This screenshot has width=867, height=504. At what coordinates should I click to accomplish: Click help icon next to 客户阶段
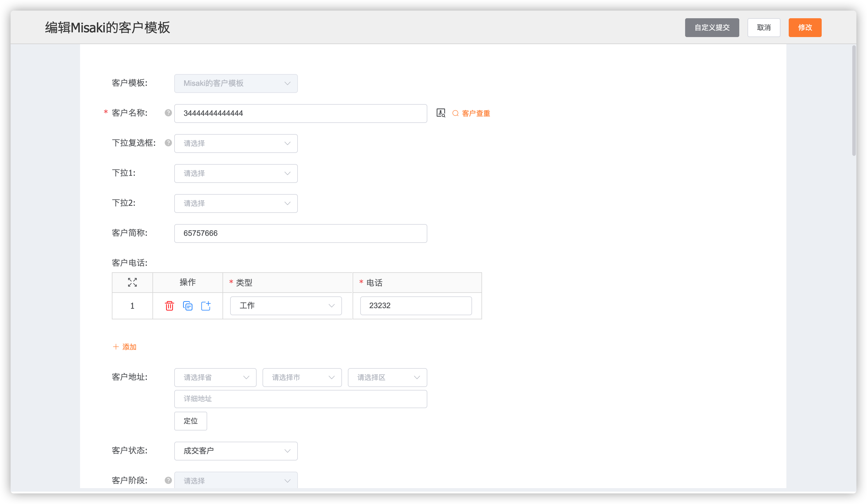coord(168,480)
